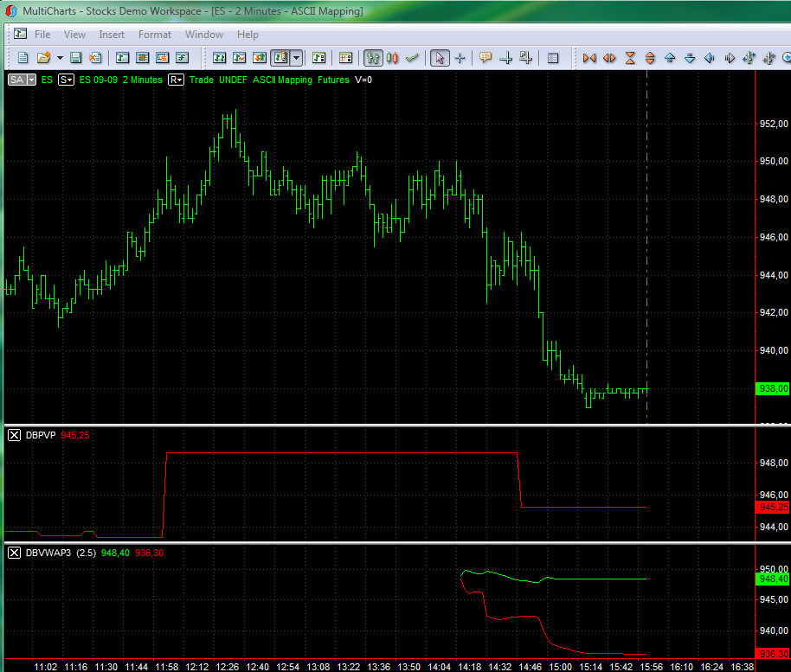Click the green 948,40 price marker
The width and height of the screenshot is (791, 672).
pos(773,579)
